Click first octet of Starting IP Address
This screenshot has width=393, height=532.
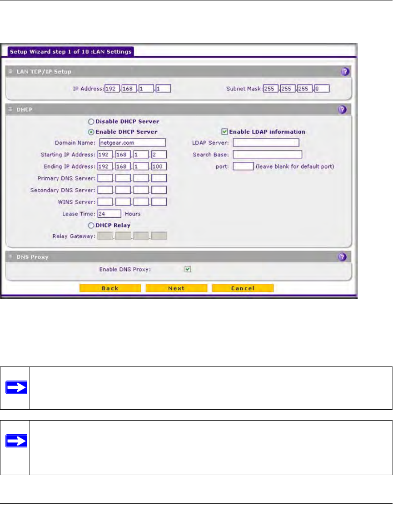coord(105,155)
